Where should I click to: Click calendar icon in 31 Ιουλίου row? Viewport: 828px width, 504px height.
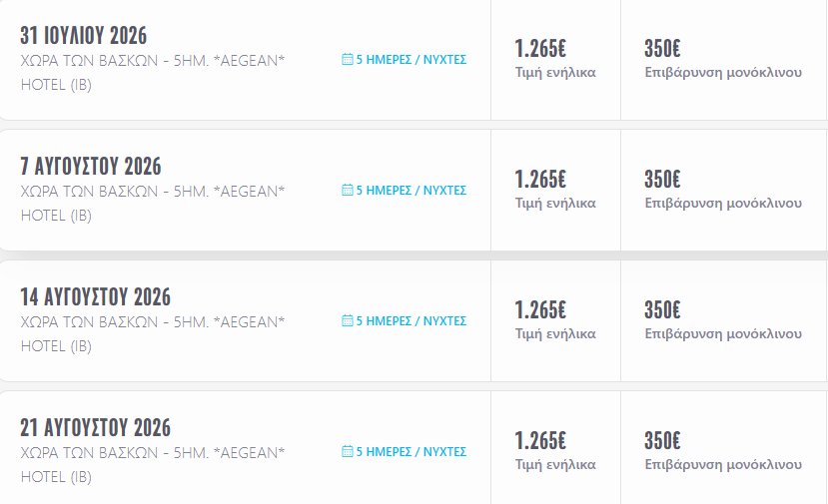coord(348,60)
